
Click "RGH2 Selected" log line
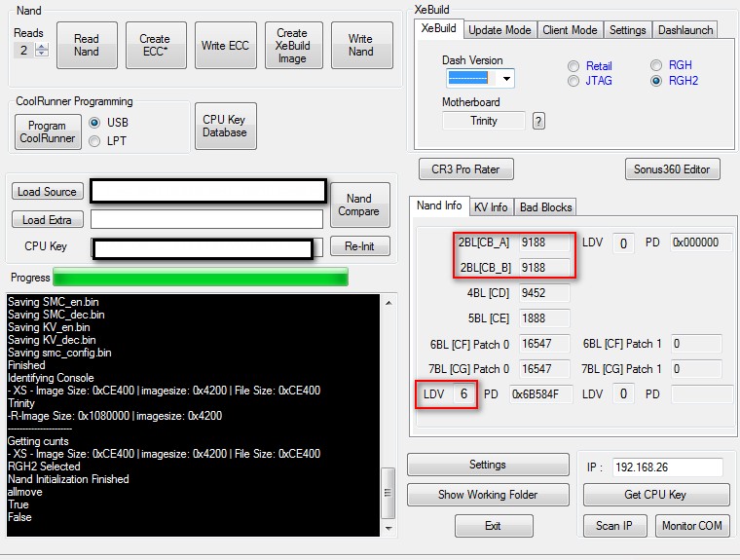pyautogui.click(x=44, y=467)
